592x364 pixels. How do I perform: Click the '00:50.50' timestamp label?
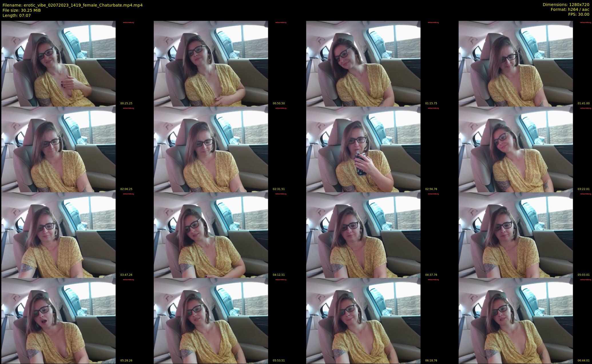click(x=279, y=103)
